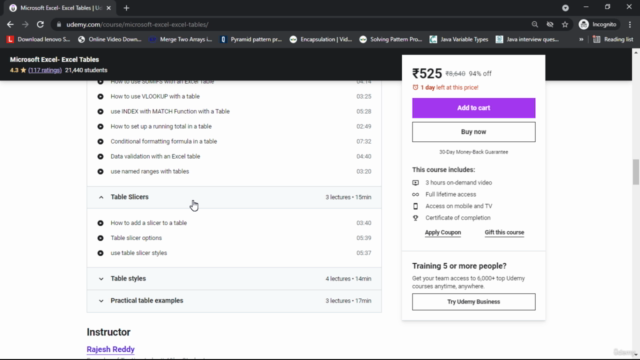Click the ₹525 price text

tap(427, 73)
